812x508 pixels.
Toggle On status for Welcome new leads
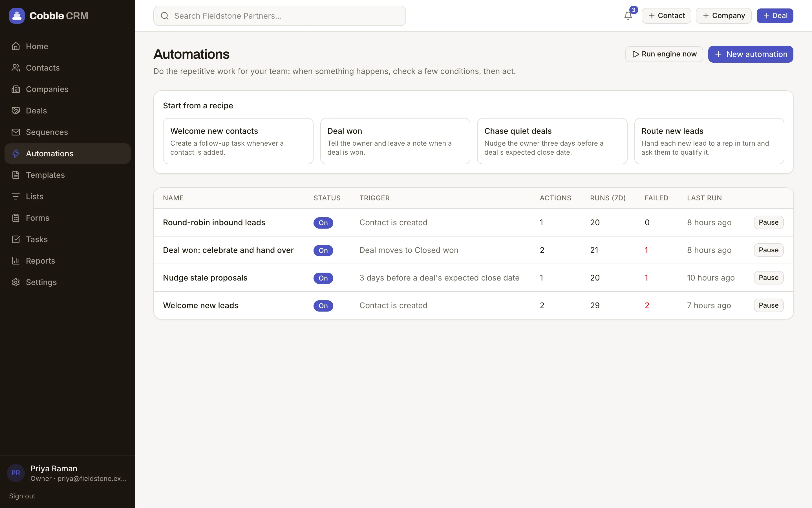pos(323,306)
